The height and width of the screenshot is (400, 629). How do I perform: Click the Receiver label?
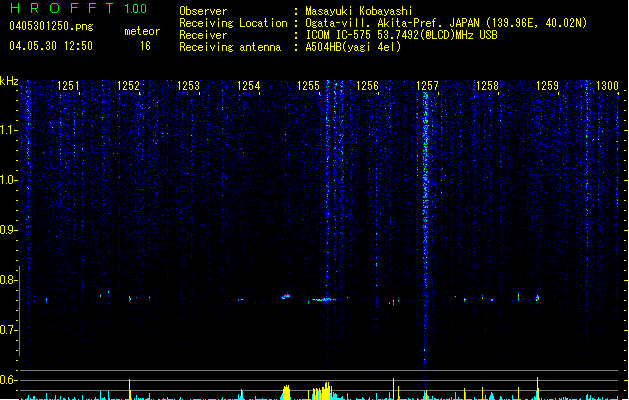click(x=203, y=35)
